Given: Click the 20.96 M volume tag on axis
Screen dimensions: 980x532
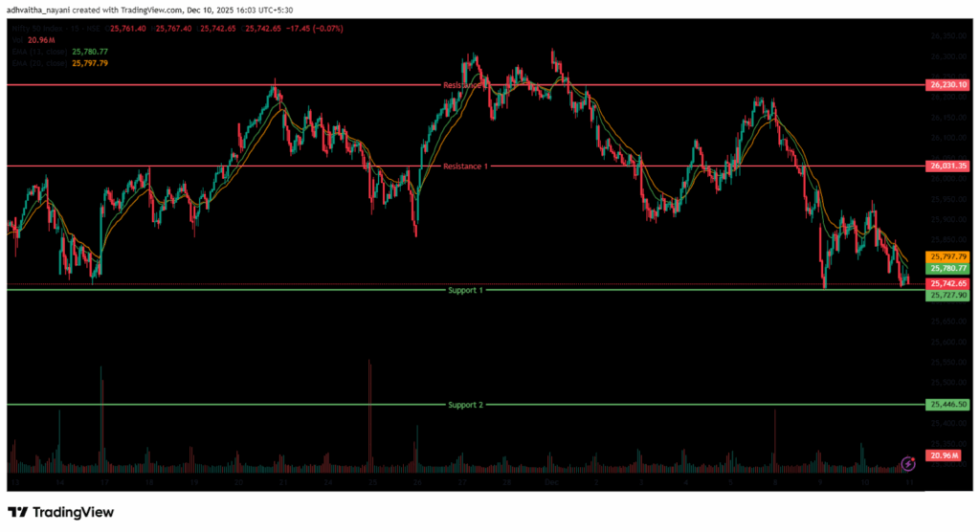Looking at the screenshot, I should tap(948, 457).
